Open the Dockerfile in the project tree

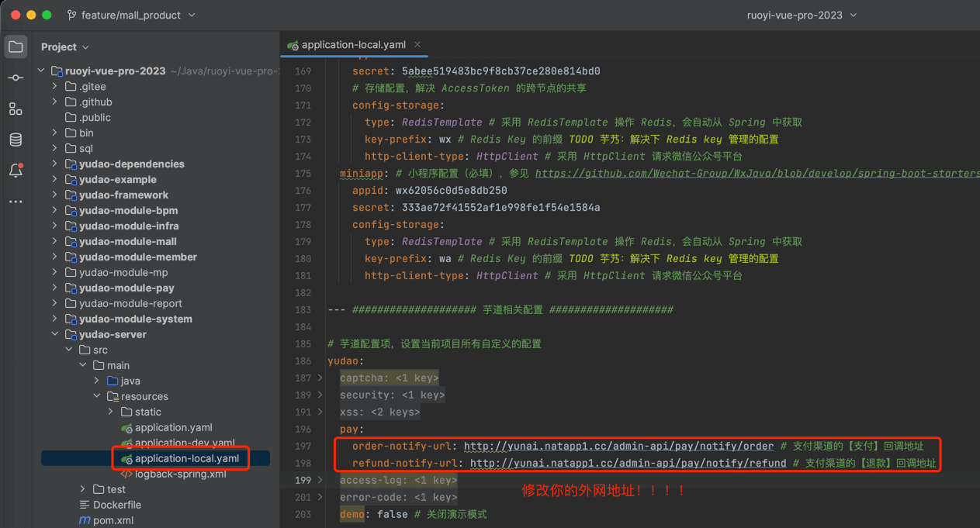pyautogui.click(x=116, y=505)
